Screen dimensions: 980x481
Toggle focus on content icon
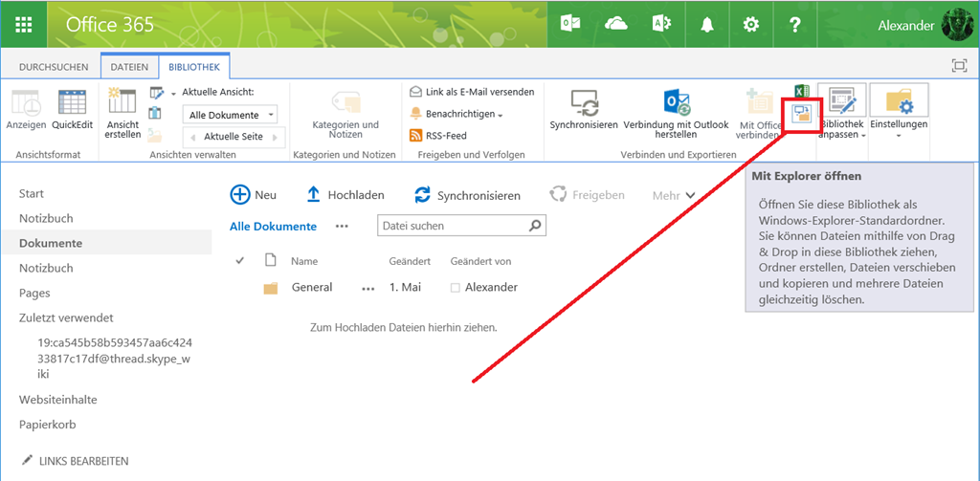(958, 66)
